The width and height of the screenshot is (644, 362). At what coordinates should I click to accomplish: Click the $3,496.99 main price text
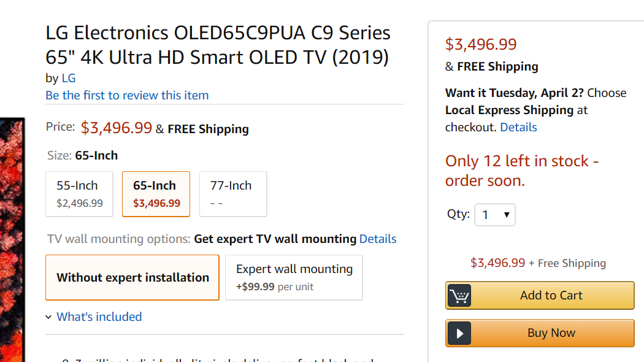[x=117, y=128]
